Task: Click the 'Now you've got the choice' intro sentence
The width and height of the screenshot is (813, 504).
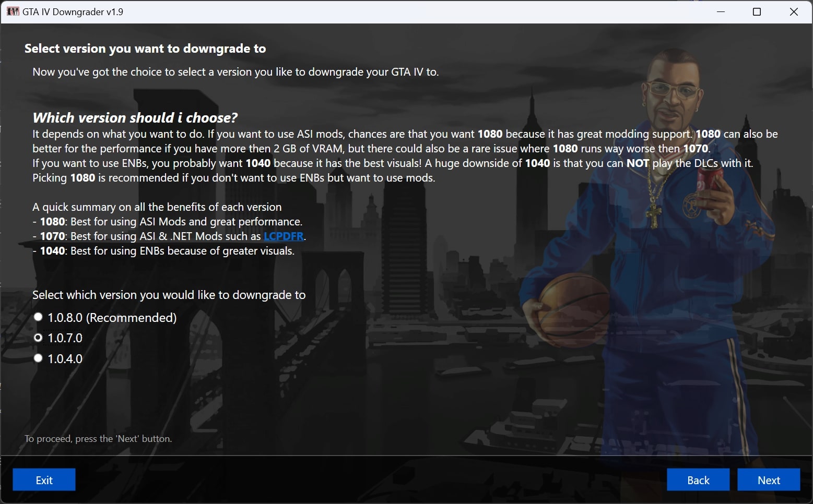Action: [x=235, y=72]
